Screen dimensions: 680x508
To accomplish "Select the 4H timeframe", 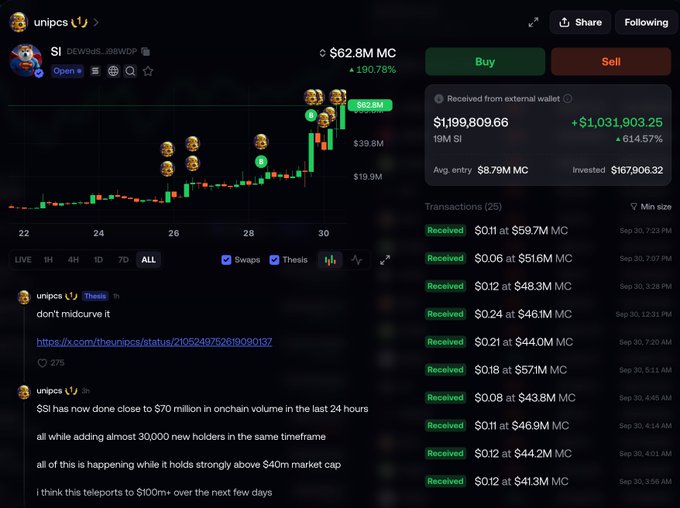I will click(73, 260).
